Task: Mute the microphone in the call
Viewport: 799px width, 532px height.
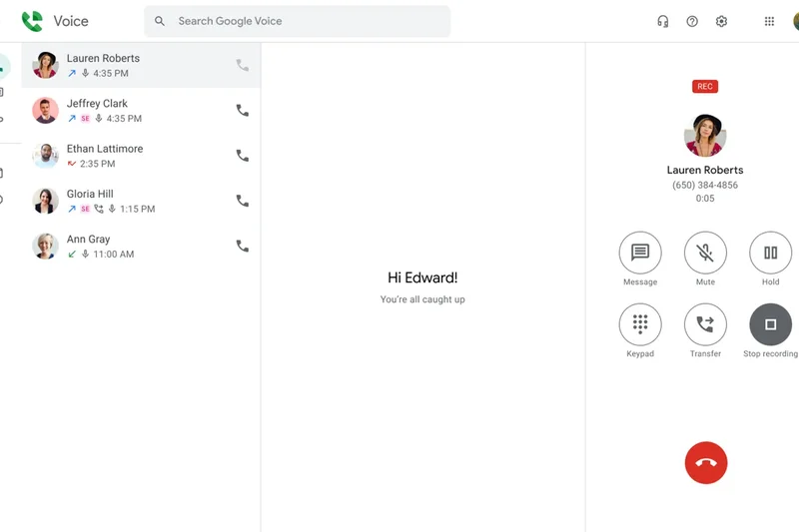Action: (x=705, y=253)
